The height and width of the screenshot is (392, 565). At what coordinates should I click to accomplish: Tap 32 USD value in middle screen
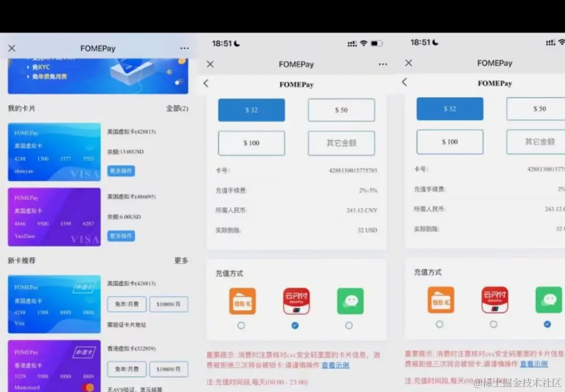[x=367, y=230]
